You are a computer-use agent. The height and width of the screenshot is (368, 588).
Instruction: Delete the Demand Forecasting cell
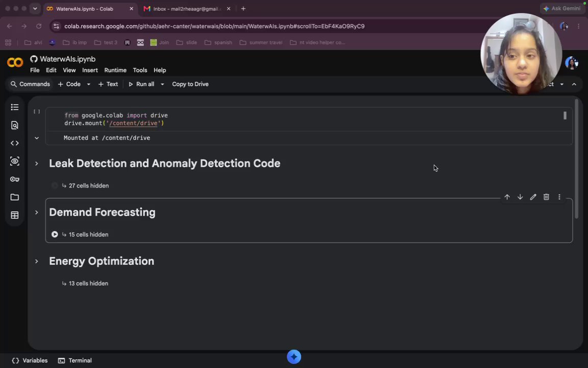click(x=546, y=197)
